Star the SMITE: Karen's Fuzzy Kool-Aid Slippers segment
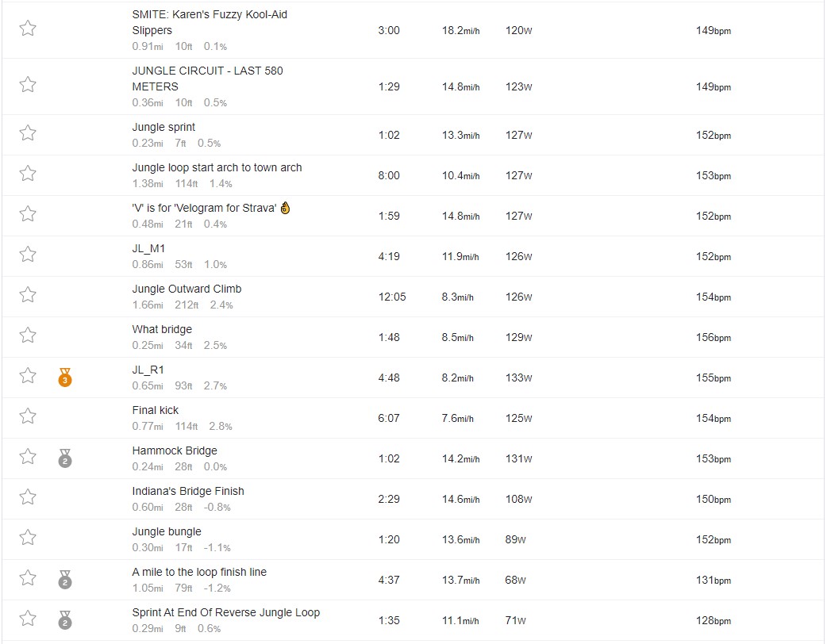 pos(28,28)
